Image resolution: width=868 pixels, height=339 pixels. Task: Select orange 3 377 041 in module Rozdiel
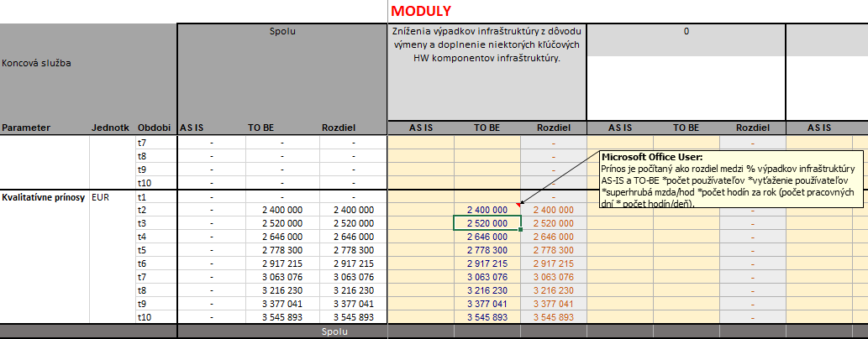click(554, 304)
